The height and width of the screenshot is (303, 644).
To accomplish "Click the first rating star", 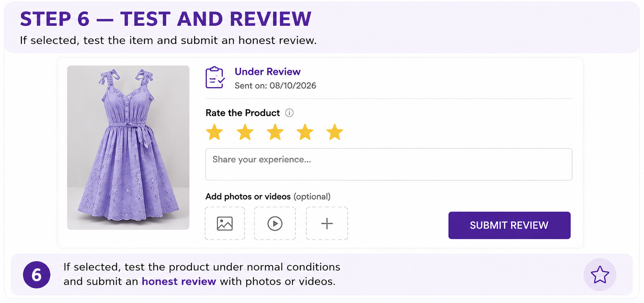I will [214, 132].
